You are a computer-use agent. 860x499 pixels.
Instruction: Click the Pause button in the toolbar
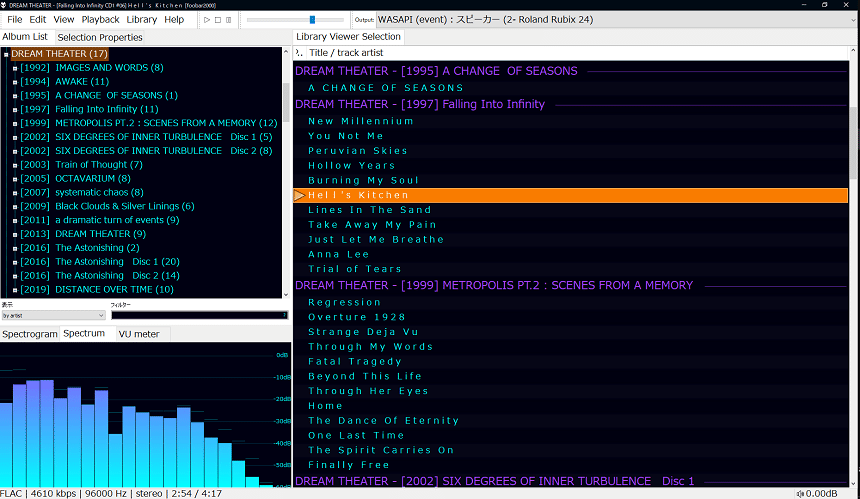point(229,20)
